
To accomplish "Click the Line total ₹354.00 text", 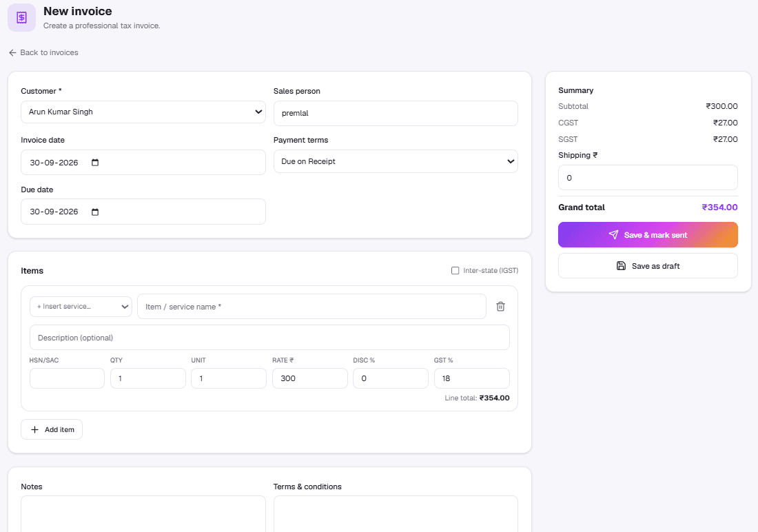I will (x=477, y=398).
